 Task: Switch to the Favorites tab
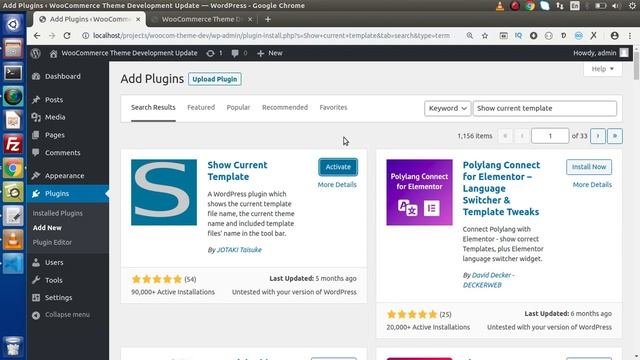click(x=333, y=107)
